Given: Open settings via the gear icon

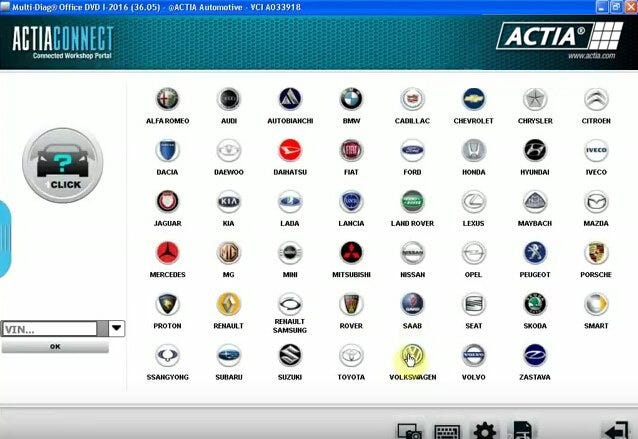Looking at the screenshot, I should click(485, 431).
